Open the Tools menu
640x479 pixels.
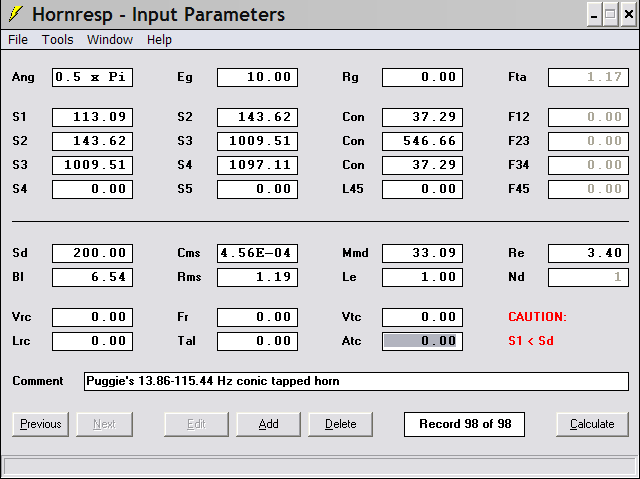pos(58,40)
